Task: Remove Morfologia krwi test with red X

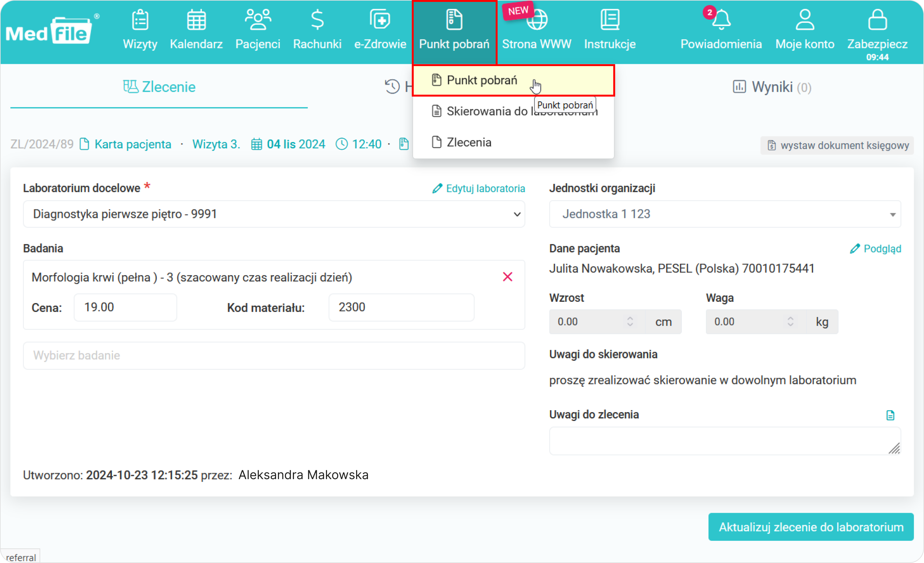Action: coord(507,277)
